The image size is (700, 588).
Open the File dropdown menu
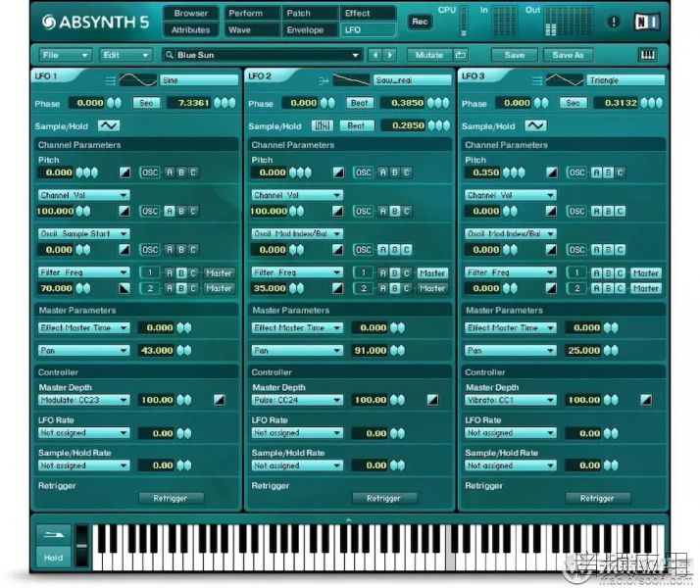coord(65,55)
